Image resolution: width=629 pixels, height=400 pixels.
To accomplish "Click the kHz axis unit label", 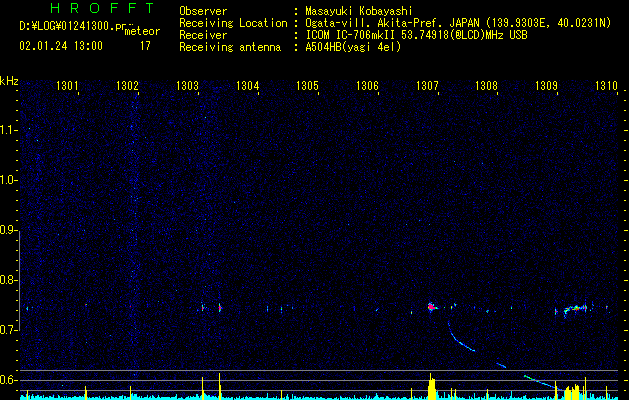I will (9, 81).
